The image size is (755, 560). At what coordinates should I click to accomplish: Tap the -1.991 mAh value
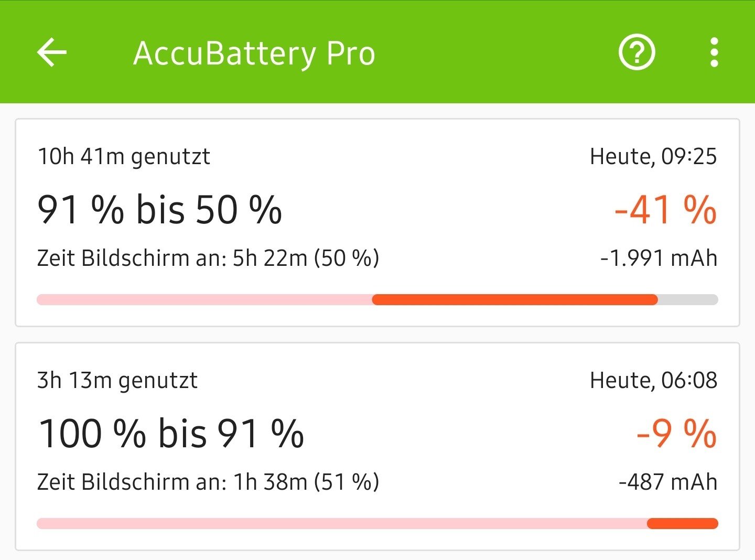coord(659,258)
